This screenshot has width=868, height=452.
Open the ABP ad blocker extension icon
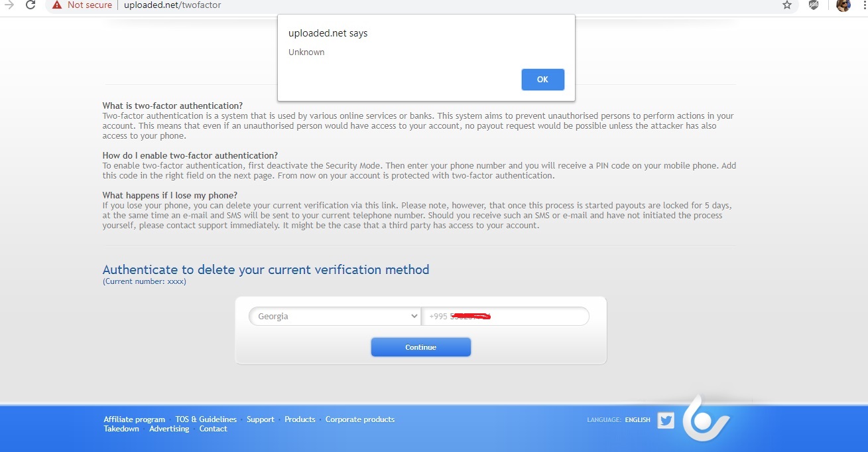point(814,5)
